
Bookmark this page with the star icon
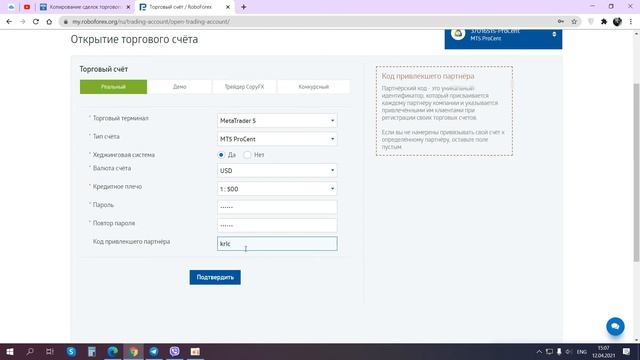(x=574, y=22)
